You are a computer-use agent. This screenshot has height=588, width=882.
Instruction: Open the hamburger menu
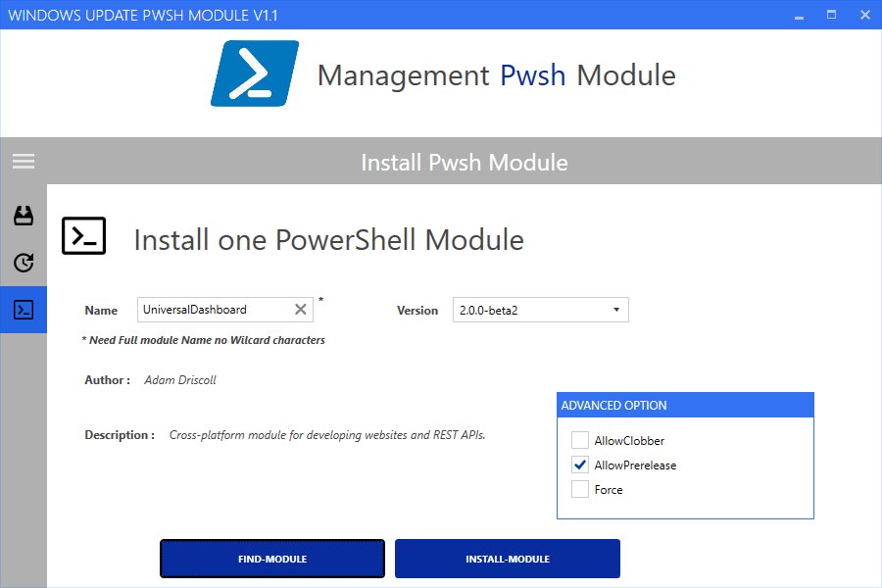pos(24,162)
